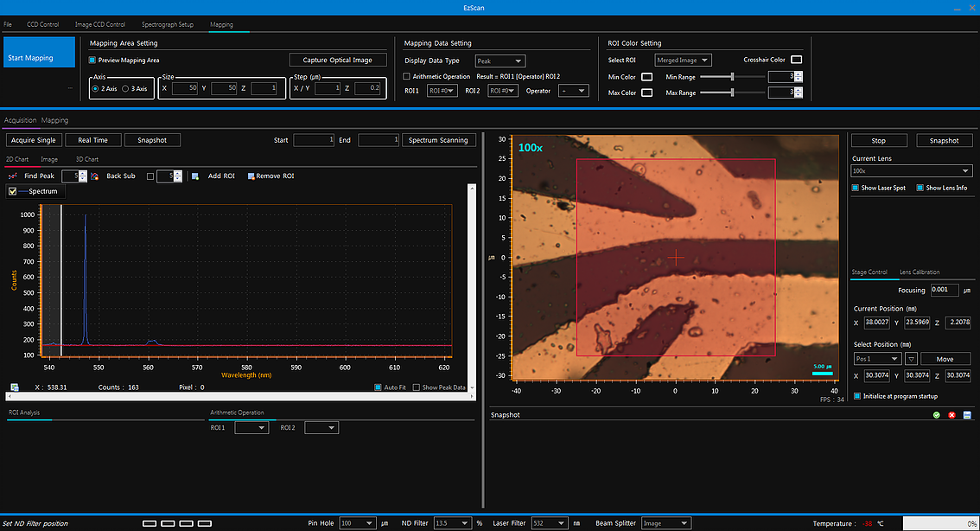Open the Lens Calibration tab
Image resolution: width=980 pixels, height=531 pixels.
click(920, 272)
